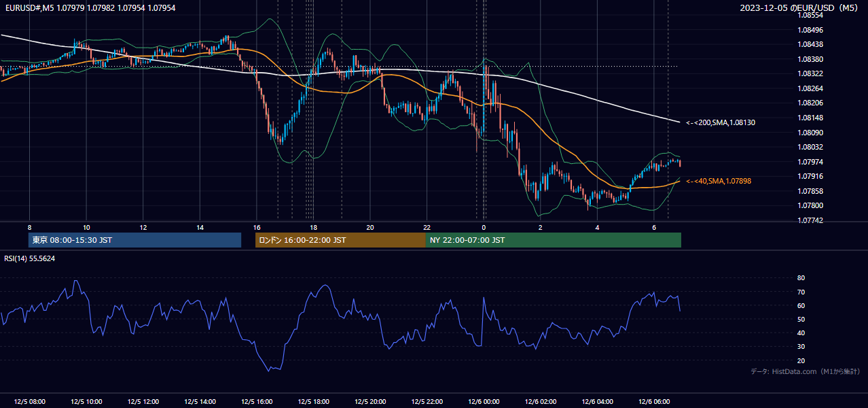Click the 12/5 14:00 date label

200,402
